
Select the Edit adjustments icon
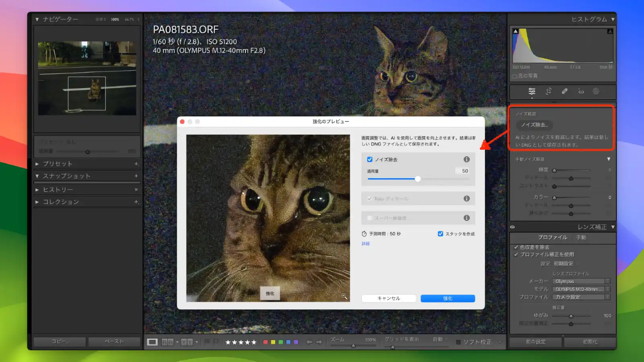[x=532, y=92]
